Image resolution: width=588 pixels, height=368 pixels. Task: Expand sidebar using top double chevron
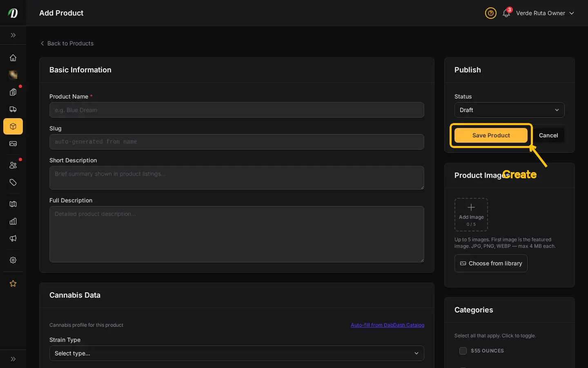13,35
